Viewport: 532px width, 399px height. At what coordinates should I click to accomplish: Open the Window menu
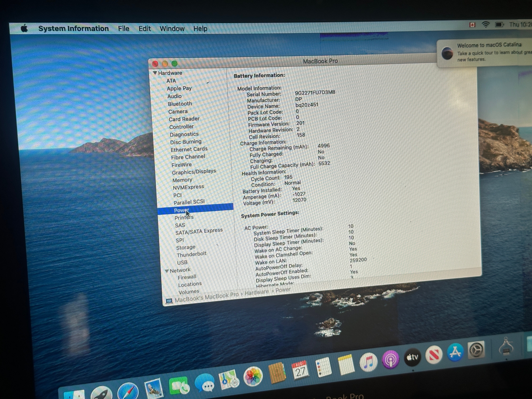click(x=172, y=29)
